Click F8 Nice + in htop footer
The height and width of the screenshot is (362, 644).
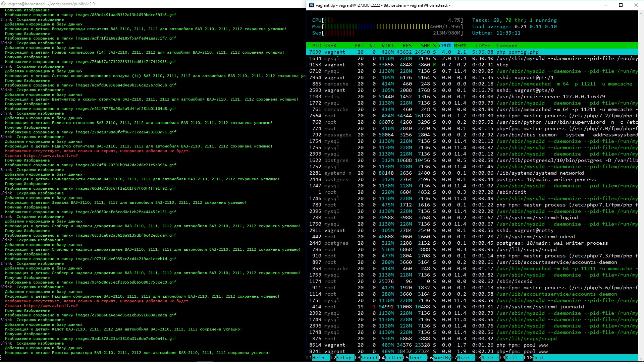tap(487, 358)
